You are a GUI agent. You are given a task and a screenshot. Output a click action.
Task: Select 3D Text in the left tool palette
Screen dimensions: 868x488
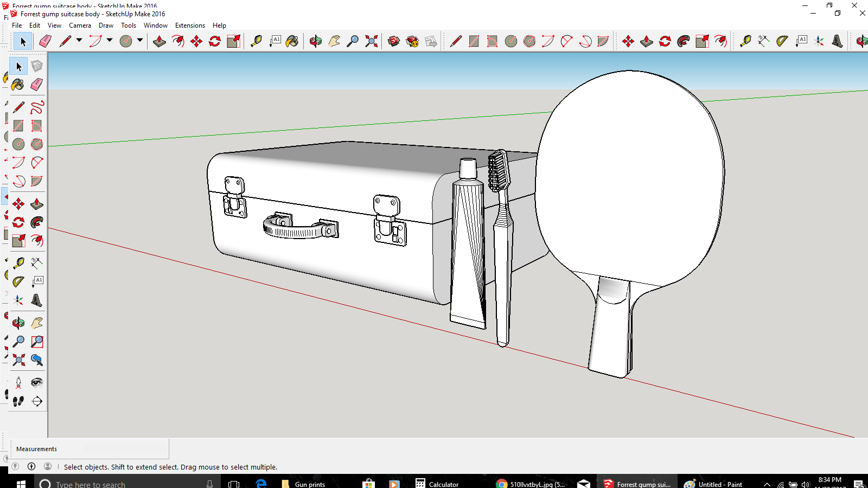37,300
